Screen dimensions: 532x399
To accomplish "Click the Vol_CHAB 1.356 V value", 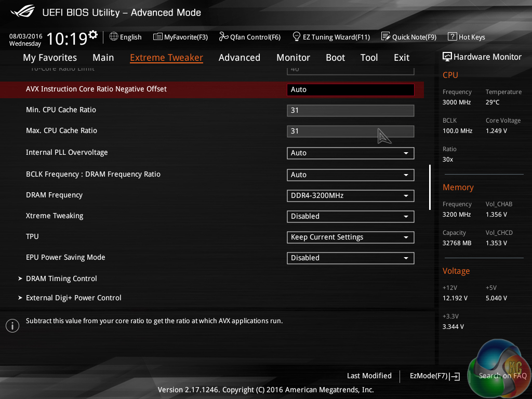I will [x=496, y=215].
